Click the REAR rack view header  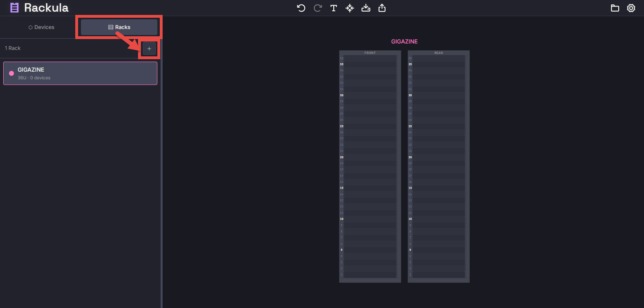click(438, 53)
